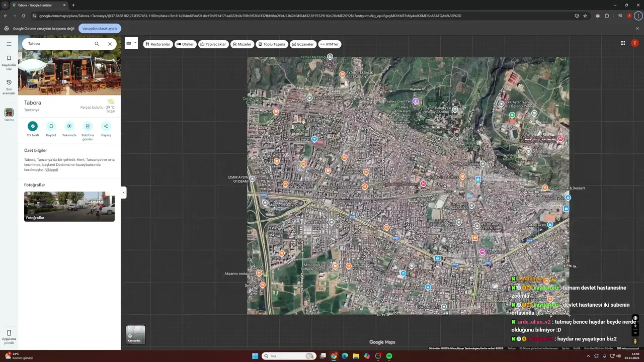The image size is (644, 362).
Task: Open the Google apps grid
Action: [623, 43]
